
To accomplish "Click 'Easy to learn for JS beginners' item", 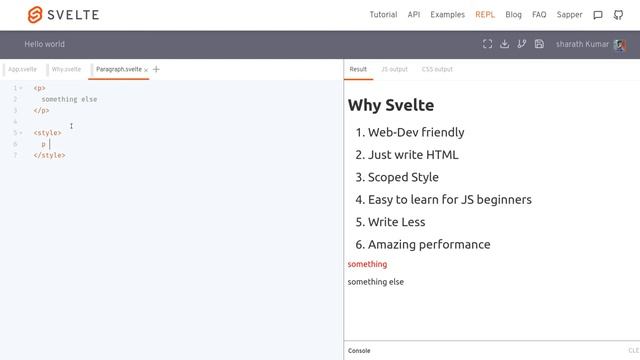I will tap(450, 200).
